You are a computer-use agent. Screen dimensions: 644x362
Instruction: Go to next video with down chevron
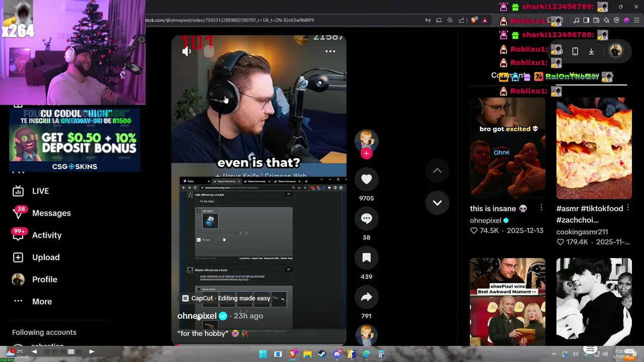pyautogui.click(x=437, y=203)
